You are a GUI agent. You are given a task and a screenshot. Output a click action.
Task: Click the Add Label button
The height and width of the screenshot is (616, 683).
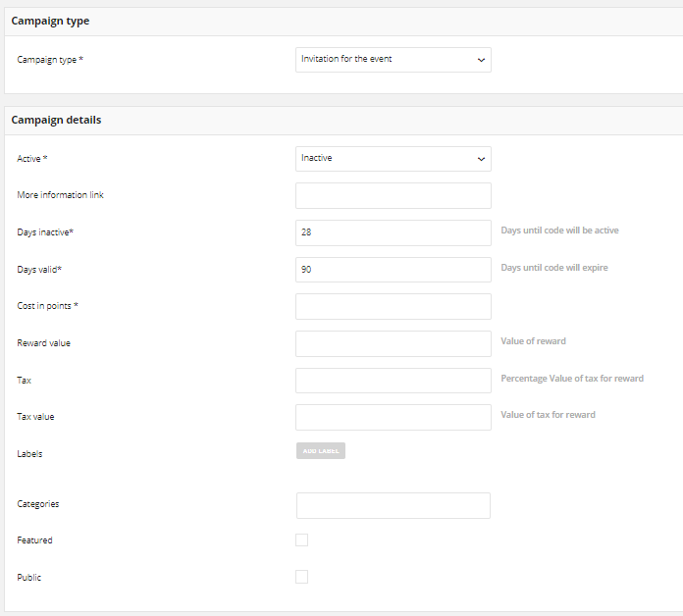[x=321, y=451]
